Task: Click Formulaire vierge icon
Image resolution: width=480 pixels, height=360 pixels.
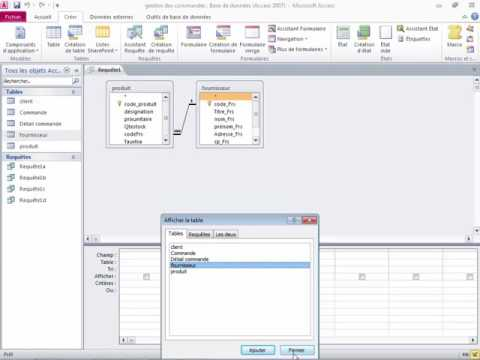Action: coord(252,39)
